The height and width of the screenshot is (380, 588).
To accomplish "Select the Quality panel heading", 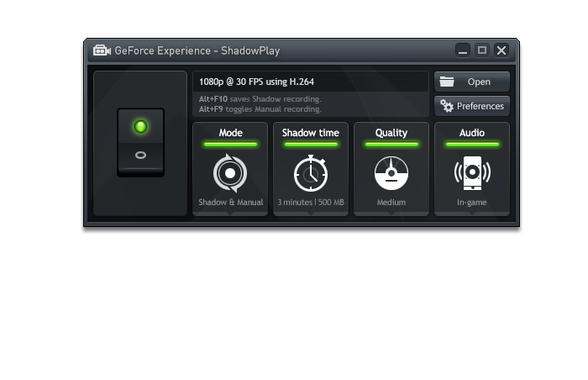I will tap(391, 133).
